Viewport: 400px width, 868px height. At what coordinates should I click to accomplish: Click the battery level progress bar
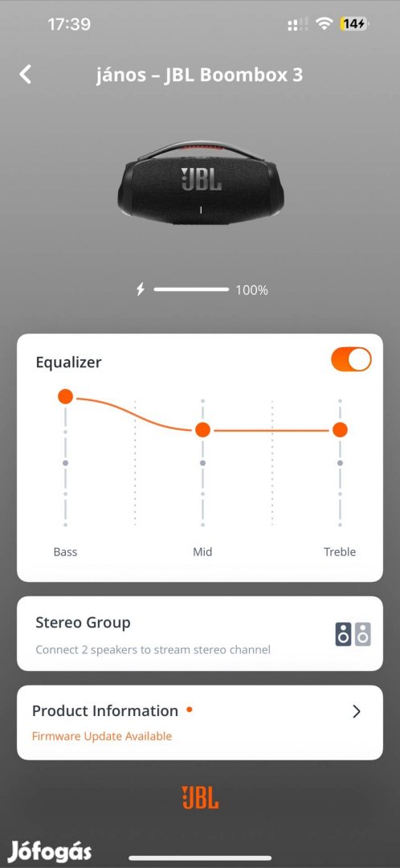pos(191,289)
